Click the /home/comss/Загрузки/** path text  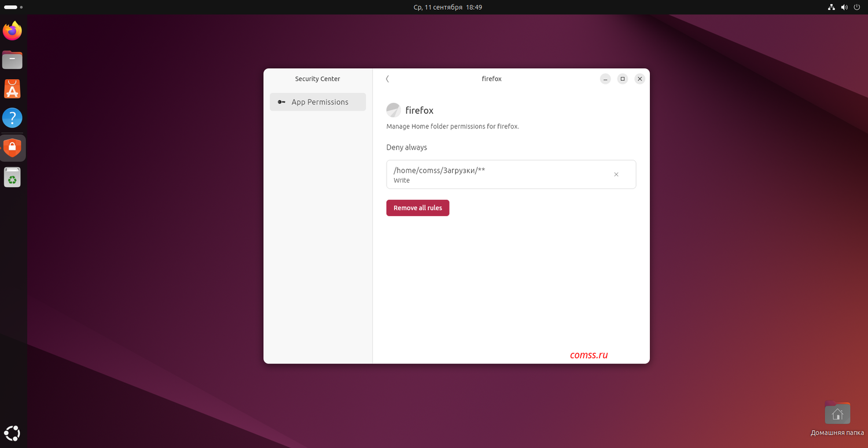click(439, 171)
